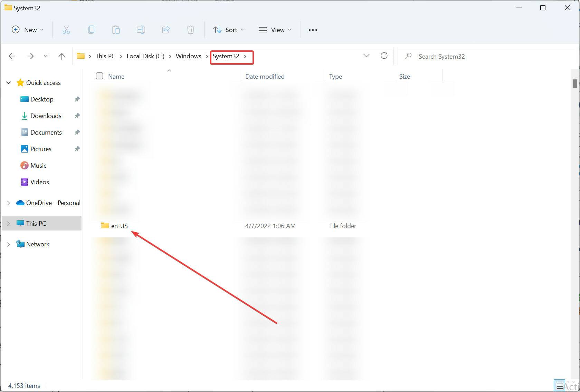This screenshot has height=392, width=580.
Task: Click the Paste clipboard icon
Action: 116,30
